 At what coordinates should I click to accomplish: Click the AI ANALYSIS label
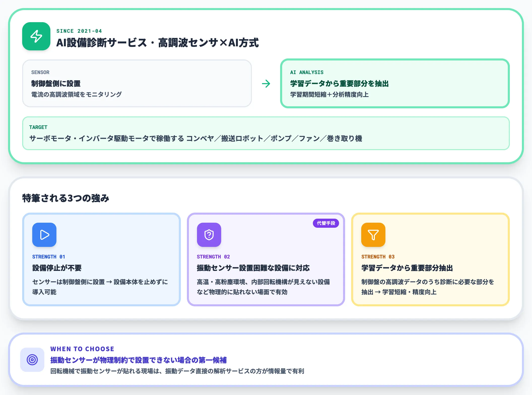pyautogui.click(x=307, y=72)
